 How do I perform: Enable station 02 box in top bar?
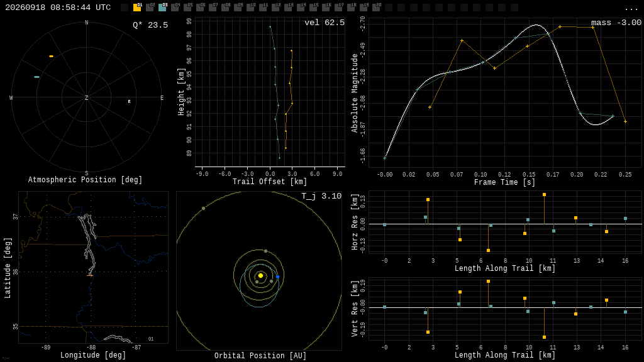[150, 8]
